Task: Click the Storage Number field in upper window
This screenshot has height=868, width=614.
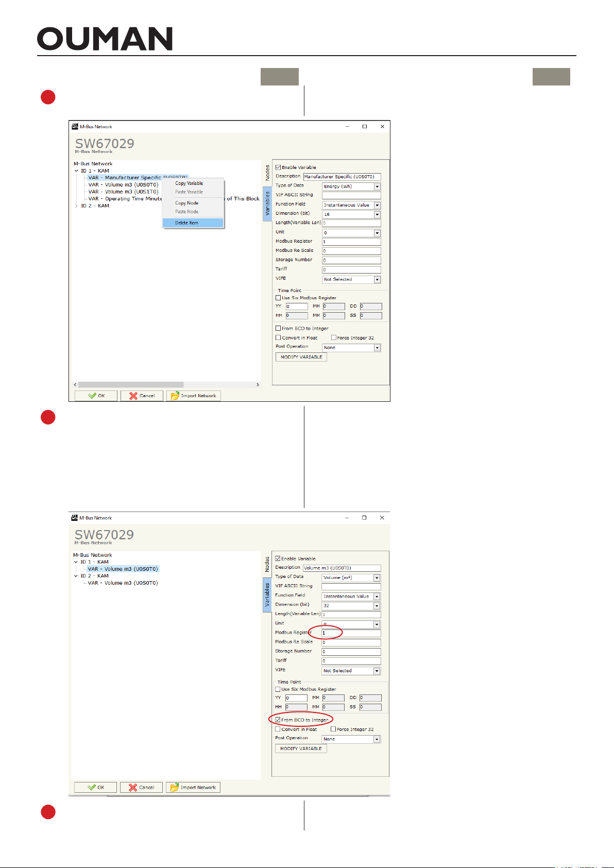Action: point(351,260)
